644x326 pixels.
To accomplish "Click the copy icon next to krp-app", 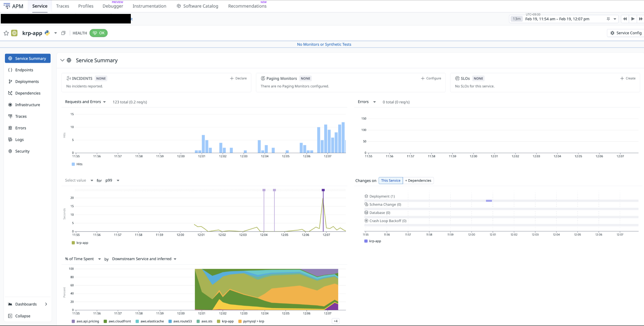I will [63, 33].
